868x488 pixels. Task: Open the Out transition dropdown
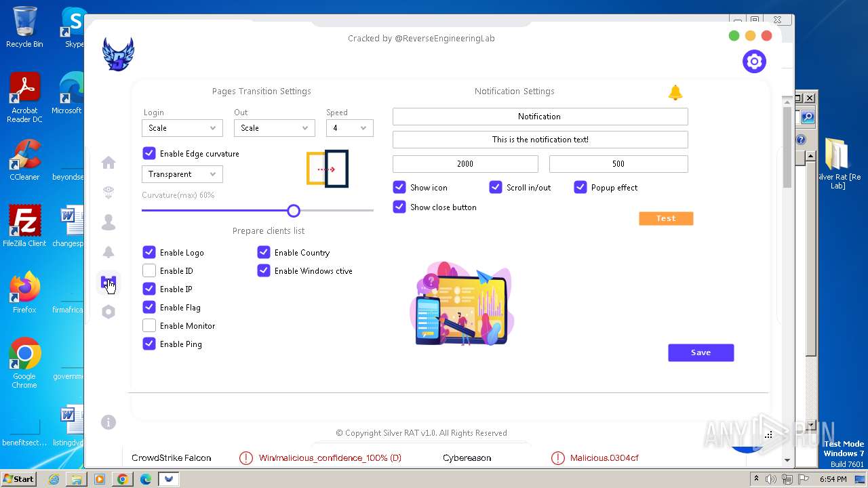(274, 128)
